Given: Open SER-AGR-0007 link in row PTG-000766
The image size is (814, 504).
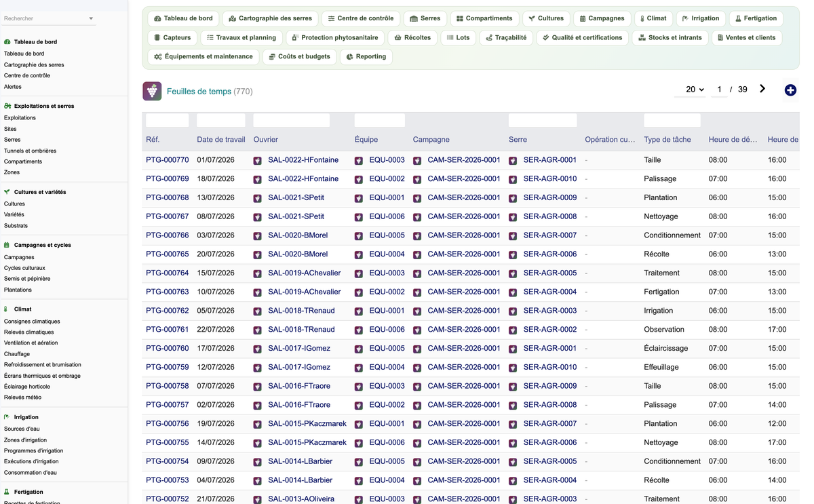Looking at the screenshot, I should point(550,235).
